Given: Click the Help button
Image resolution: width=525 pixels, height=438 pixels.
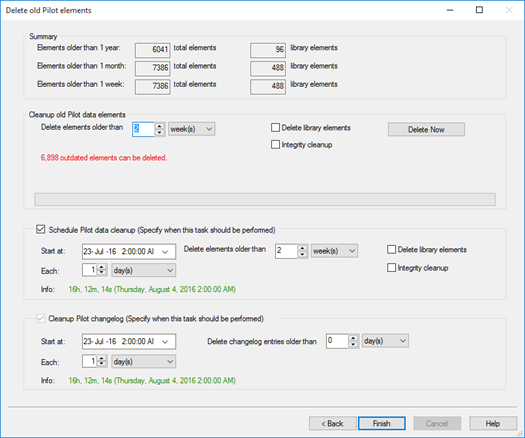Looking at the screenshot, I should (x=493, y=424).
